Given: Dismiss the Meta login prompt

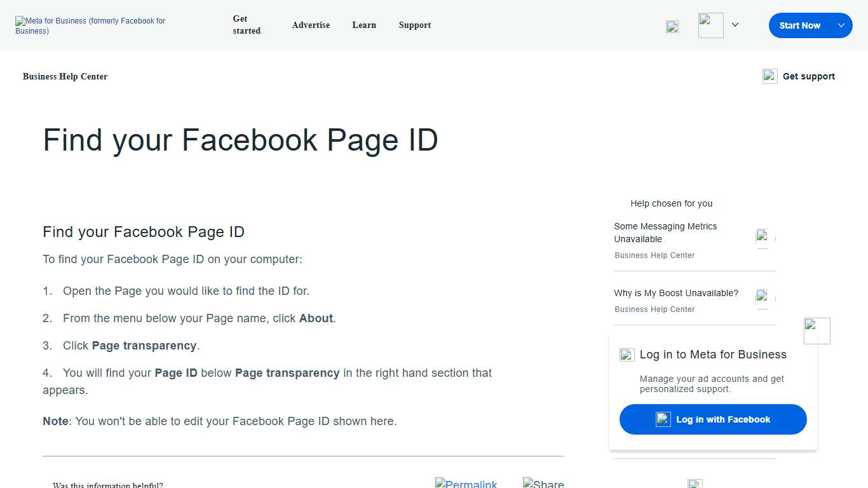Looking at the screenshot, I should coord(817,330).
